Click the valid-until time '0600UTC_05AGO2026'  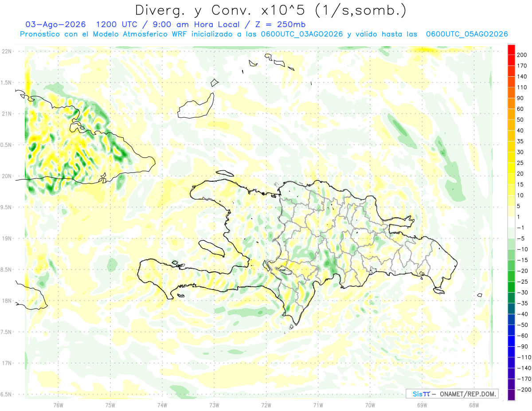click(467, 34)
